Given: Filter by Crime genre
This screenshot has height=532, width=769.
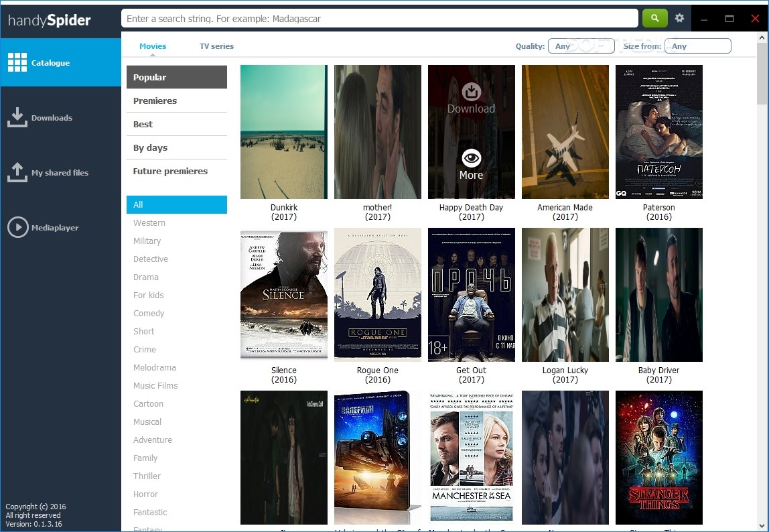Looking at the screenshot, I should click(x=145, y=350).
